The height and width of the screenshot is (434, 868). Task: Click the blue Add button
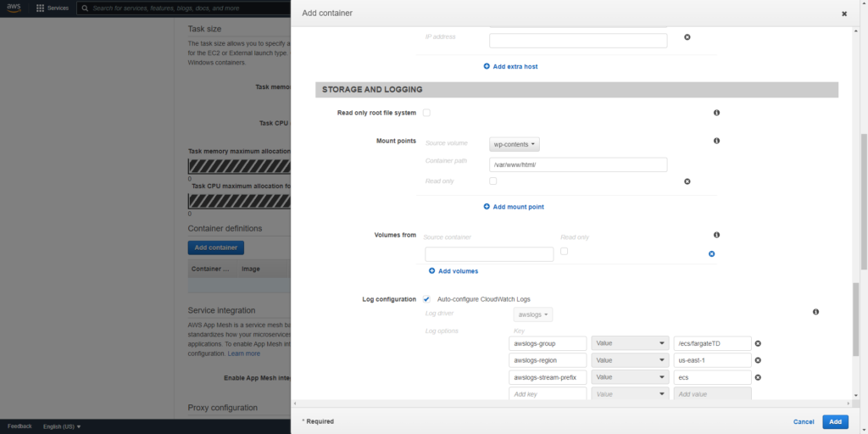point(835,422)
